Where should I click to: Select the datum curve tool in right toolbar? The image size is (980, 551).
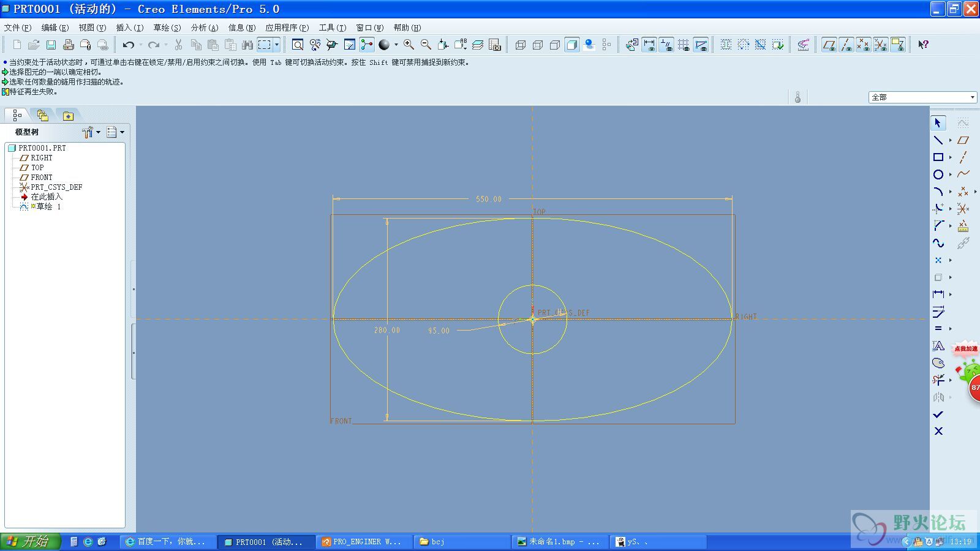963,174
